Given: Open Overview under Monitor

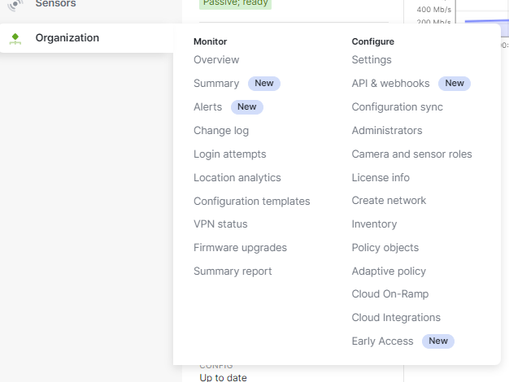Looking at the screenshot, I should click(216, 60).
